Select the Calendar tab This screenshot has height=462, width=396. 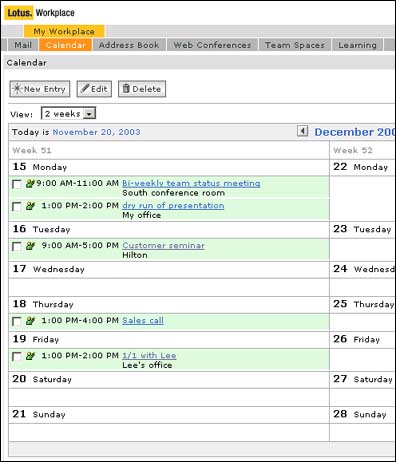pos(66,45)
